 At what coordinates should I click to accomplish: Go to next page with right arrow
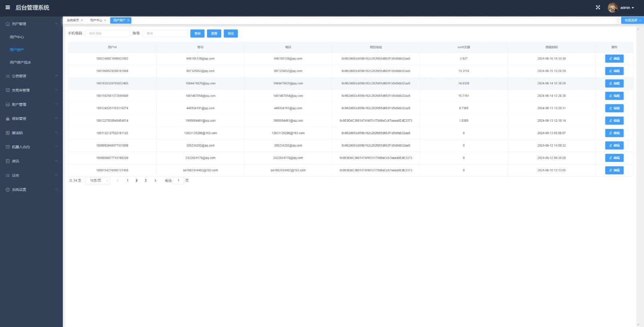(155, 181)
